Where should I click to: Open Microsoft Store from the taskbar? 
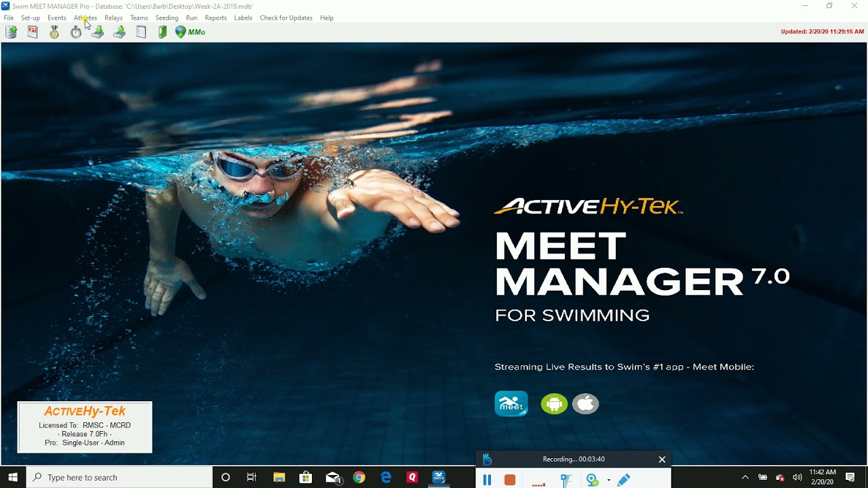[x=305, y=477]
